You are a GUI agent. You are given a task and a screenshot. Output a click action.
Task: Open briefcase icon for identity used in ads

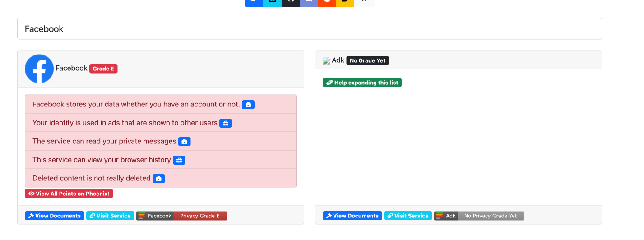point(226,123)
